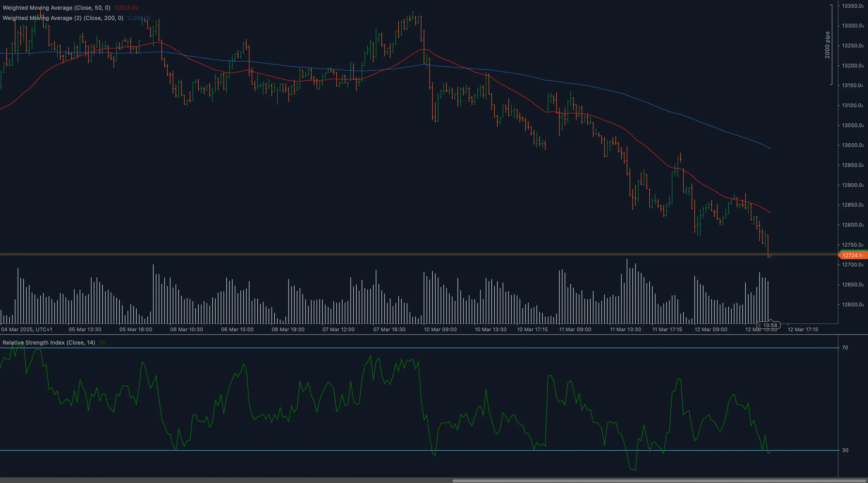This screenshot has height=483, width=868.
Task: Grab the horizontal scrollbar thumb at the bottom
Action: click(x=659, y=481)
